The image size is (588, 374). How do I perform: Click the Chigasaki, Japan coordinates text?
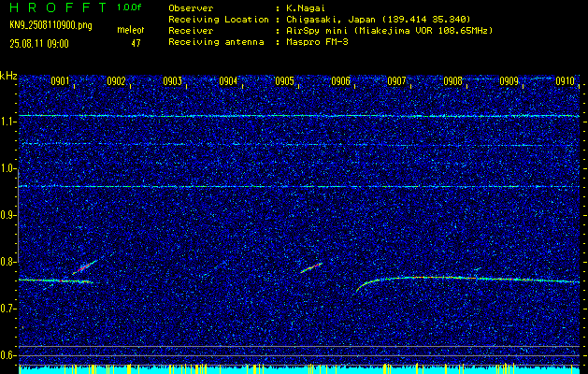[x=378, y=19]
